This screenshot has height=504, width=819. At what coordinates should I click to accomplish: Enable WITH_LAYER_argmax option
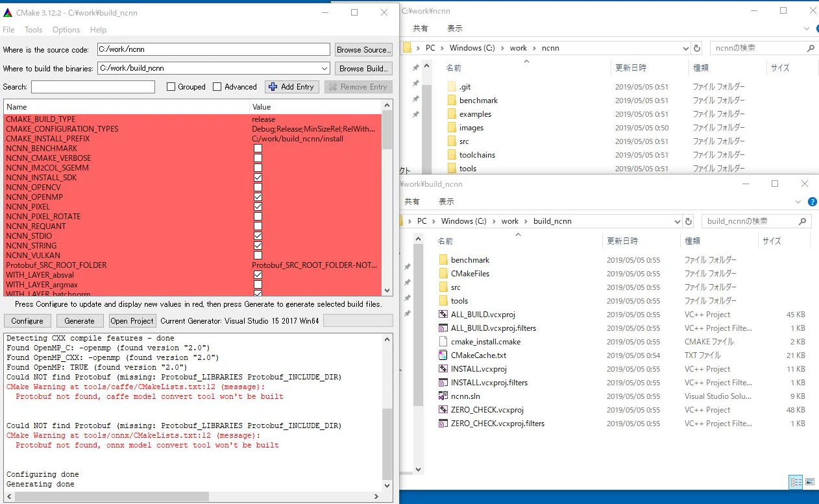tap(258, 285)
